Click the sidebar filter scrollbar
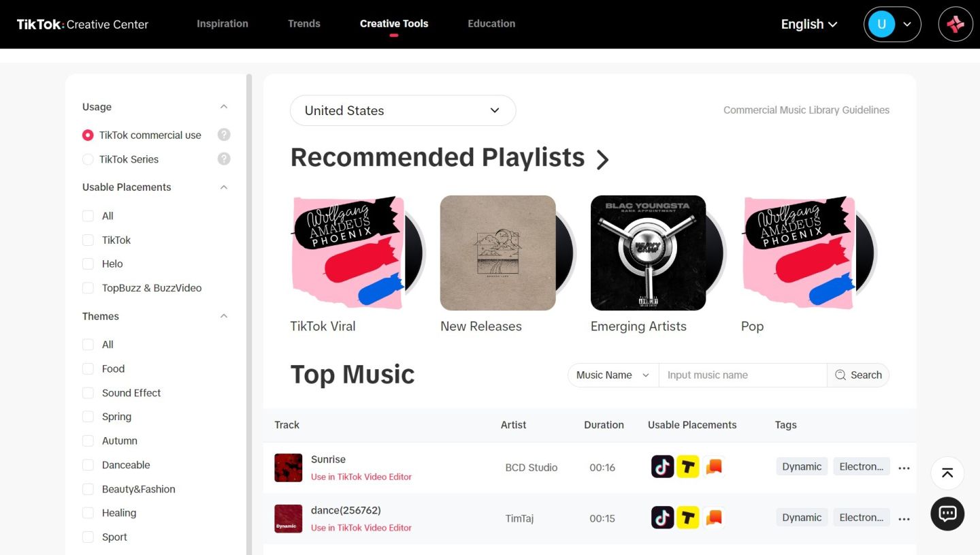Image resolution: width=980 pixels, height=555 pixels. click(x=249, y=313)
